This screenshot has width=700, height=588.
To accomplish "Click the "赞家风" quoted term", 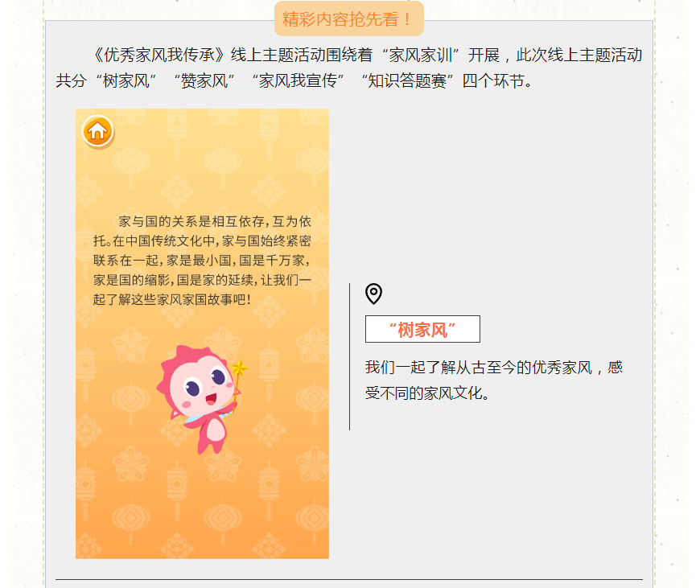I will click(x=204, y=81).
